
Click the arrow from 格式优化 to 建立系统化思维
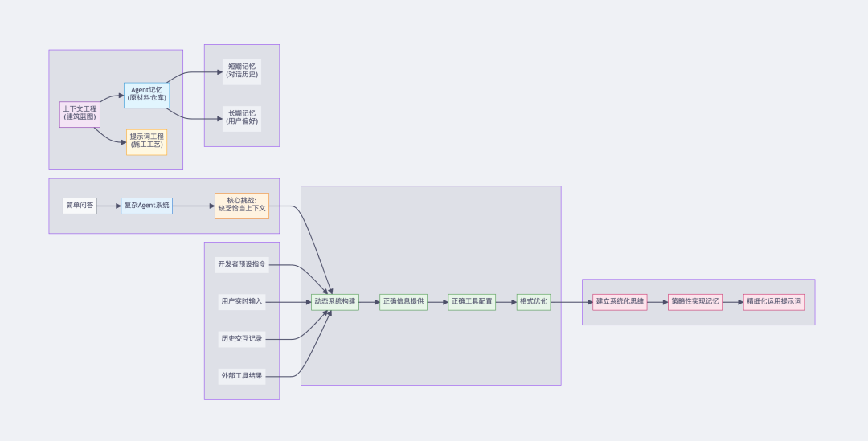pos(571,302)
